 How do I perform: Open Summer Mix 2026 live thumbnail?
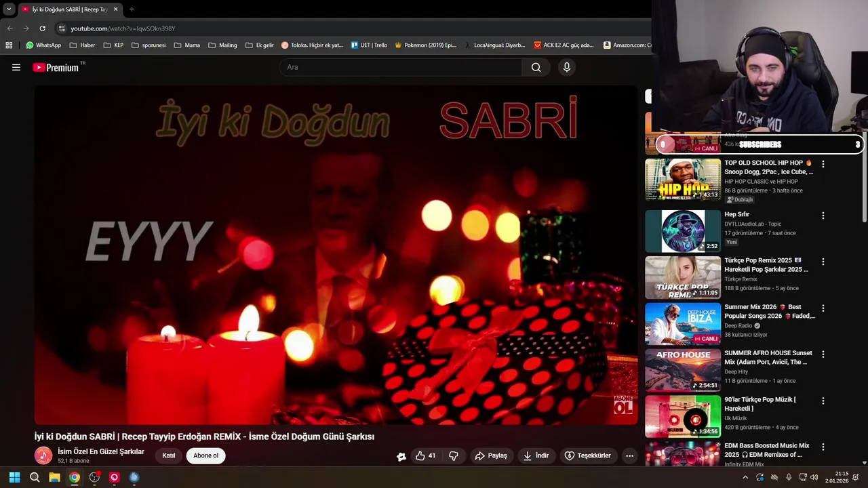pos(683,324)
